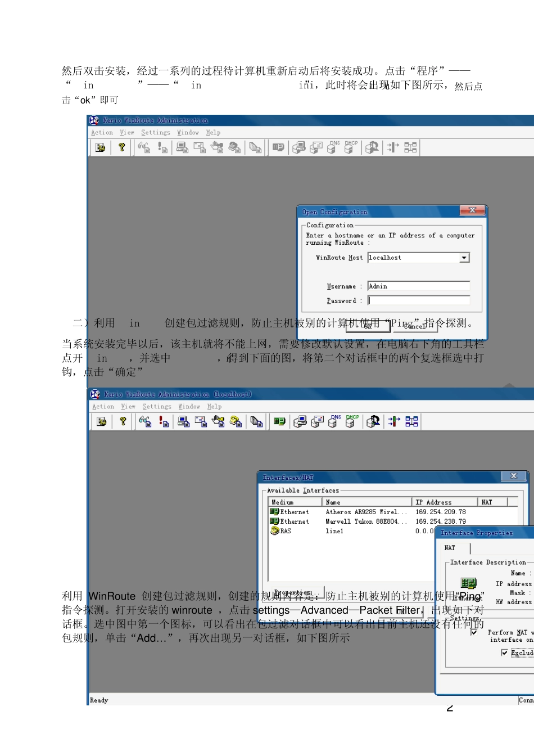Open Settings menu in localhost window
Screen dimensions: 534x756
157,407
